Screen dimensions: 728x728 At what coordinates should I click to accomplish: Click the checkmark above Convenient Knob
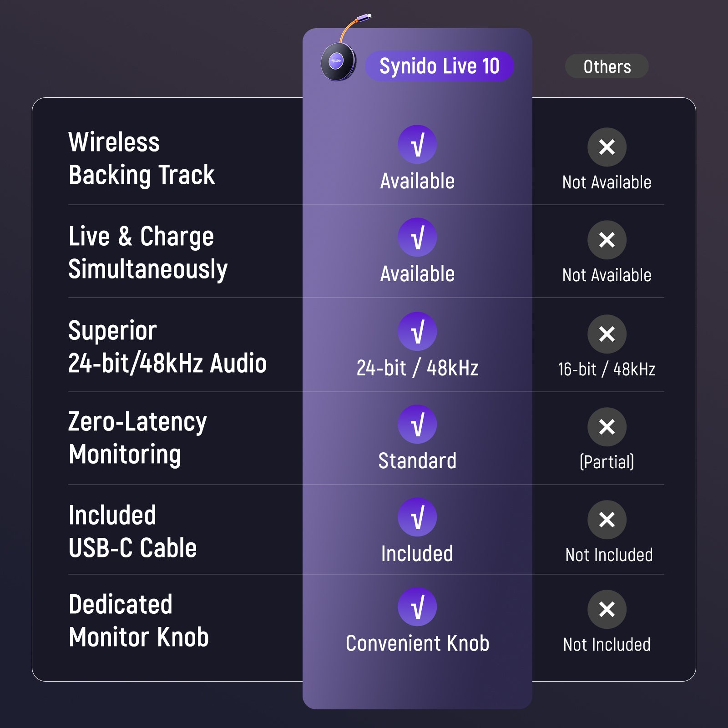point(417,607)
